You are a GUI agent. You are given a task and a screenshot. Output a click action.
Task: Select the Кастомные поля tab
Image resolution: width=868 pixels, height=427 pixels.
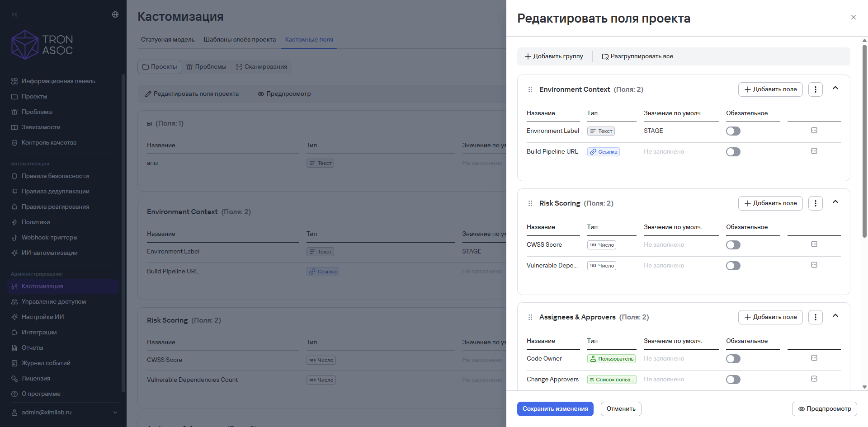309,40
